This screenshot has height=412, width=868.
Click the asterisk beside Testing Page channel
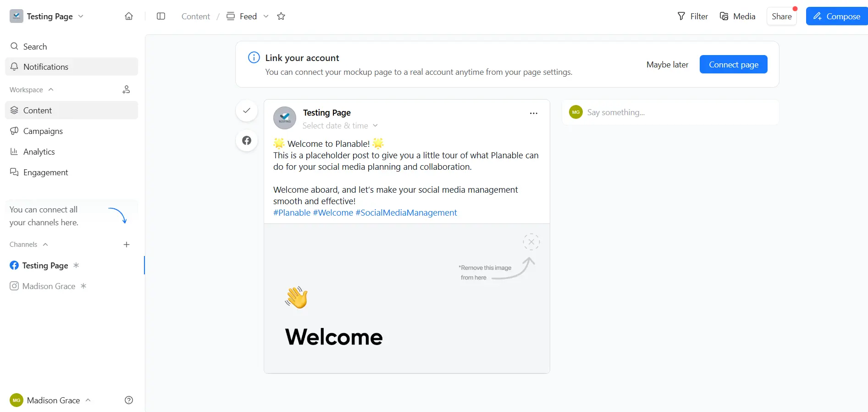76,265
